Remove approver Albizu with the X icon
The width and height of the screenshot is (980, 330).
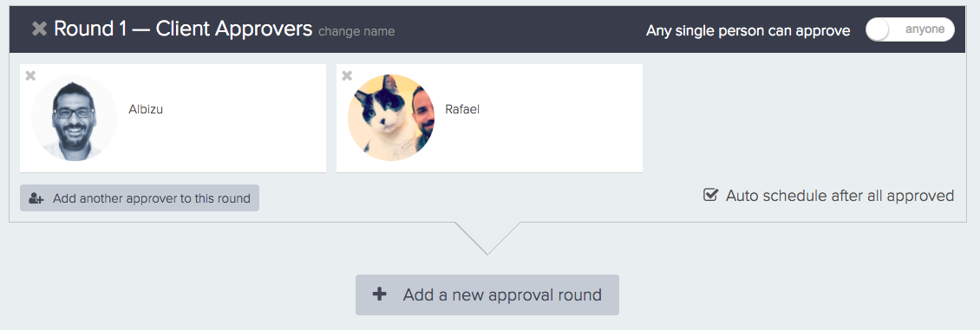point(30,75)
